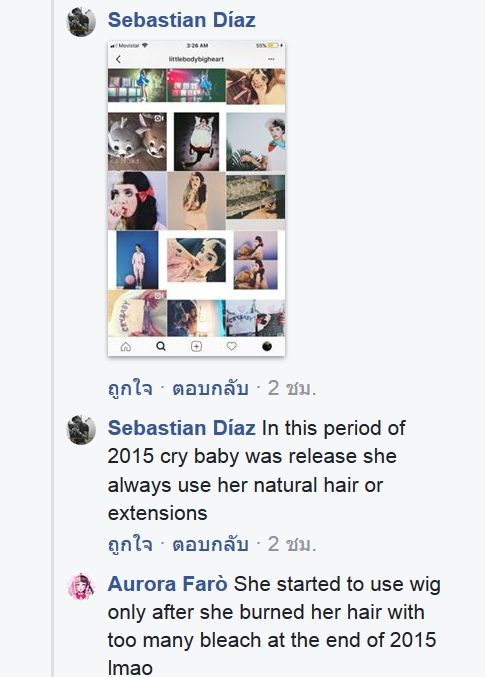Like the image comment with ถูกใจ
The width and height of the screenshot is (485, 677).
tap(130, 388)
